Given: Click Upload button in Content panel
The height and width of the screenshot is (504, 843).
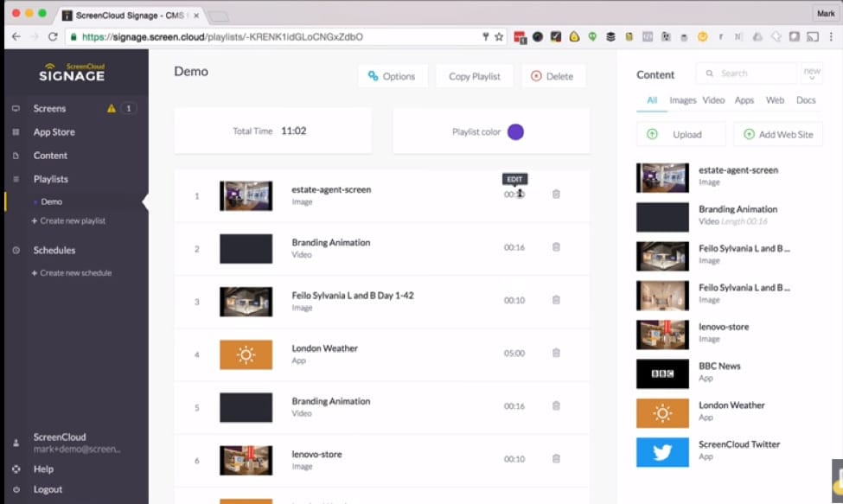Looking at the screenshot, I should pyautogui.click(x=680, y=134).
